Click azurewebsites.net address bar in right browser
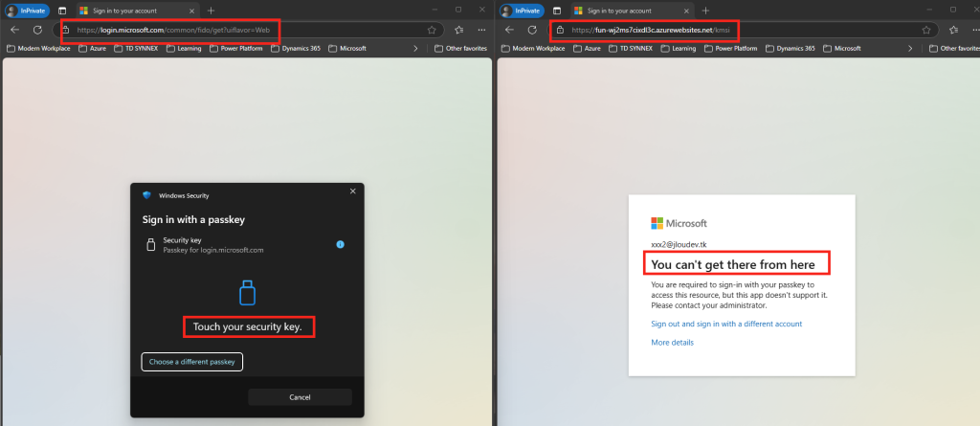 click(x=742, y=30)
